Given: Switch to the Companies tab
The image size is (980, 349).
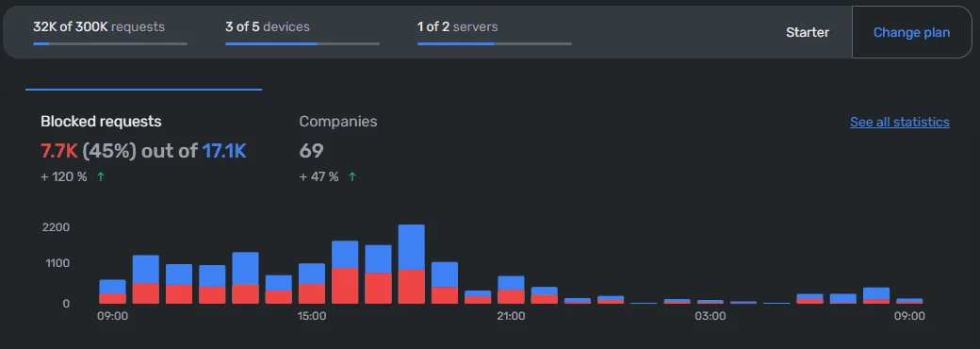Looking at the screenshot, I should pos(338,122).
